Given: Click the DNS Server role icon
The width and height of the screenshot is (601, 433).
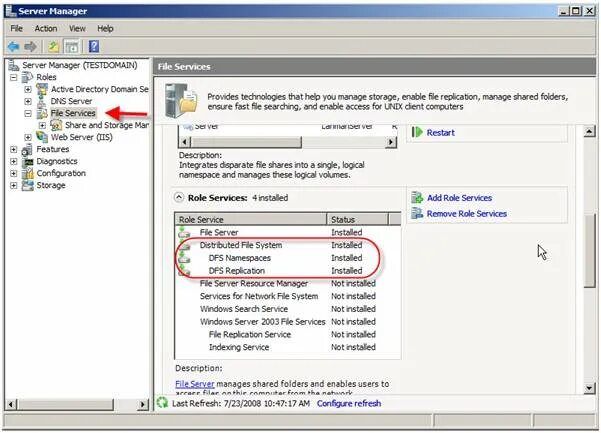Looking at the screenshot, I should point(42,101).
